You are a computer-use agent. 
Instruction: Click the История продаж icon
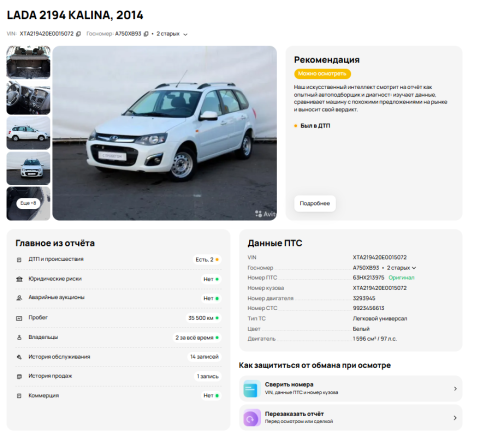coord(19,376)
